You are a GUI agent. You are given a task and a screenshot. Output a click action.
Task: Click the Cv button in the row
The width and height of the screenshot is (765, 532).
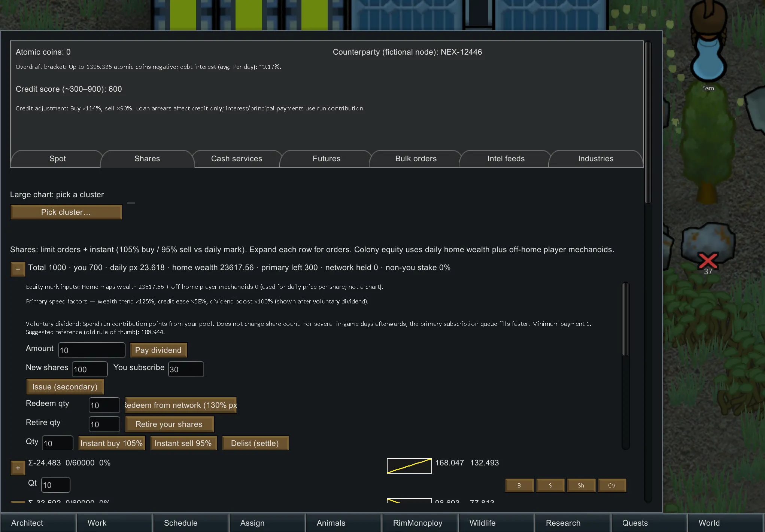tap(611, 485)
